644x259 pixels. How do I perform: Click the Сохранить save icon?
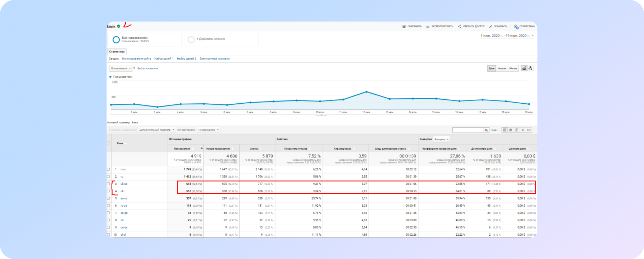404,27
